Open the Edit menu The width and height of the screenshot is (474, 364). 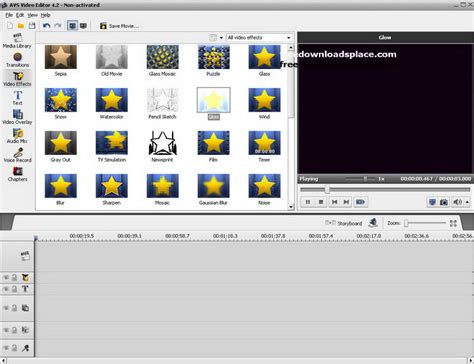(x=20, y=15)
